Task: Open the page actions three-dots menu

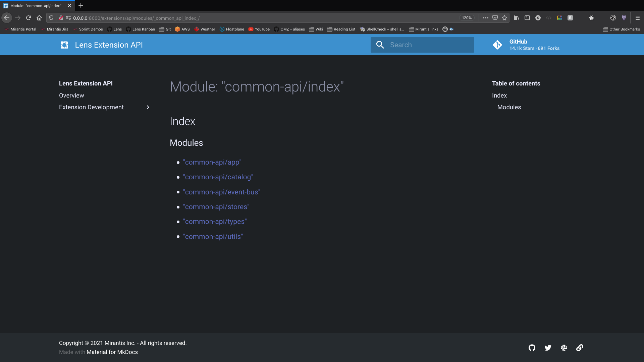Action: [485, 18]
